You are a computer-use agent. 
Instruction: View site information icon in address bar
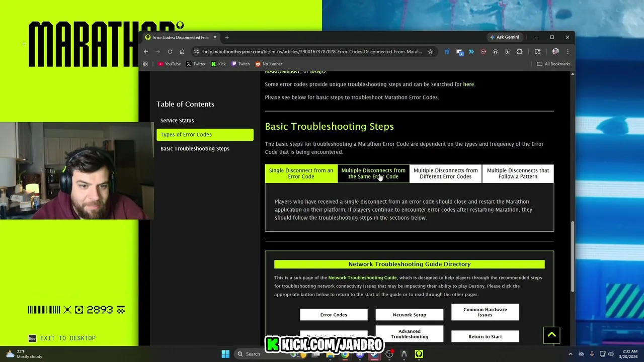[197, 51]
